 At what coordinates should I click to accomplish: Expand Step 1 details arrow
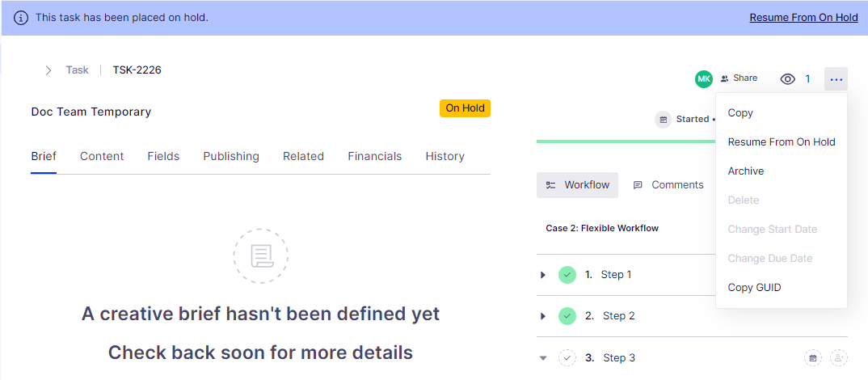point(543,275)
